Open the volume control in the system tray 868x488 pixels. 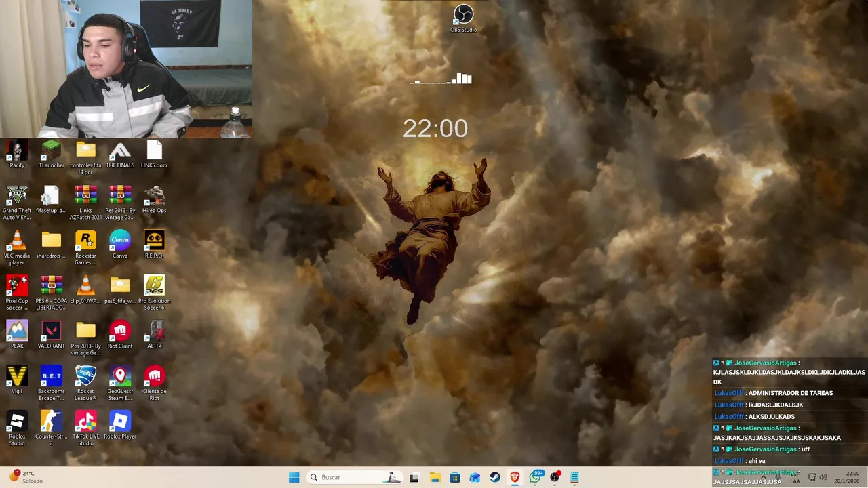click(823, 477)
